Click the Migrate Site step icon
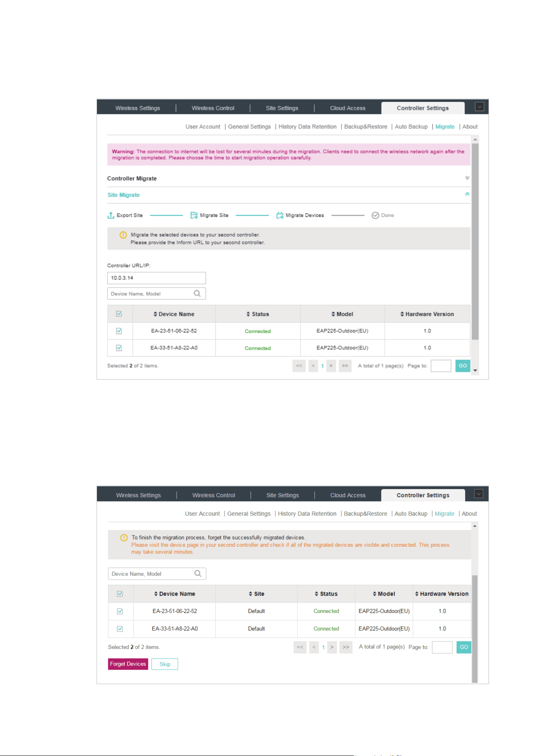 (x=194, y=215)
